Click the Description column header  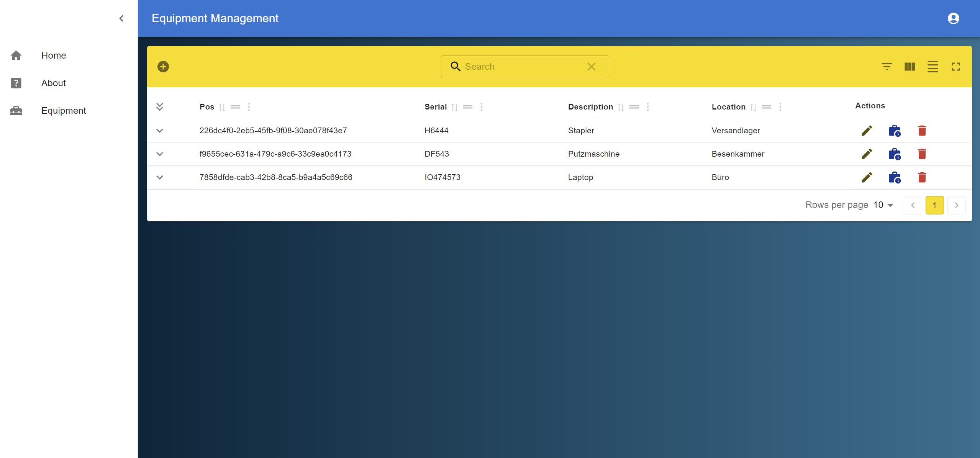point(590,107)
